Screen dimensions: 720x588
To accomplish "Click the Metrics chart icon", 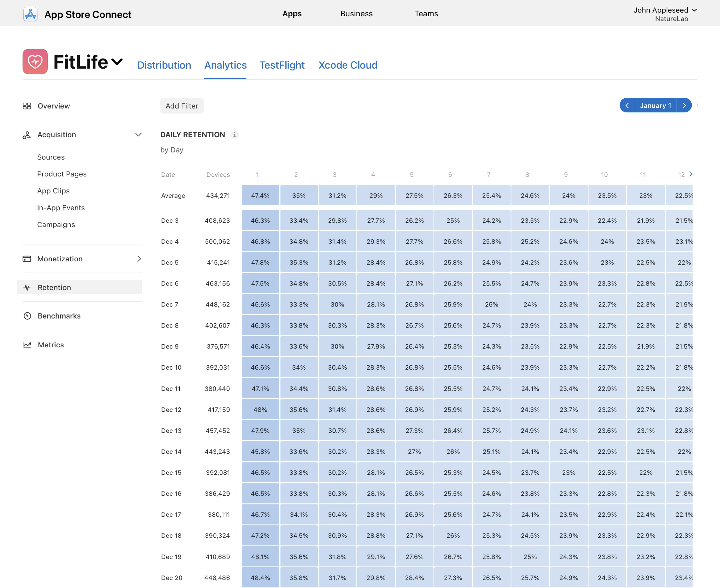I will tap(27, 345).
